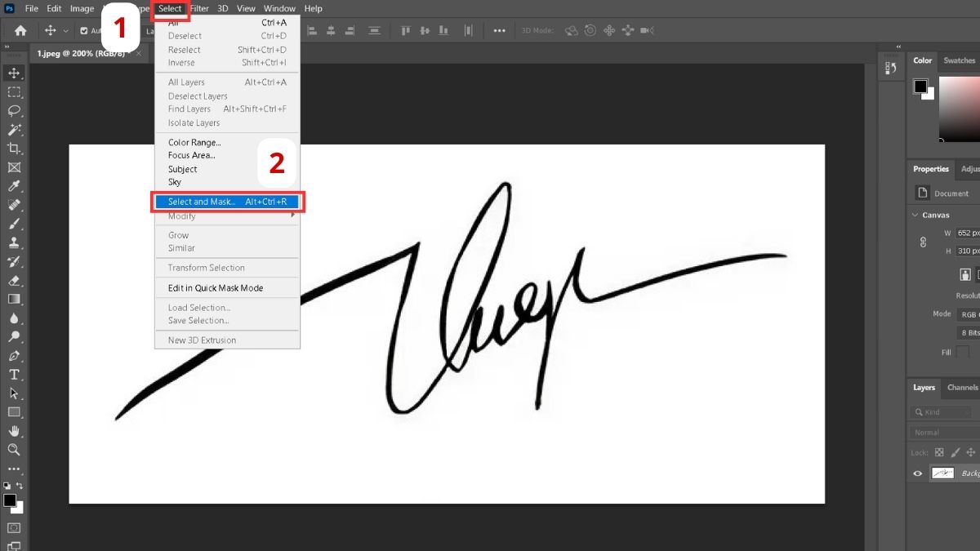
Task: Open the layer blend mode Normal dropdown
Action: (x=944, y=433)
